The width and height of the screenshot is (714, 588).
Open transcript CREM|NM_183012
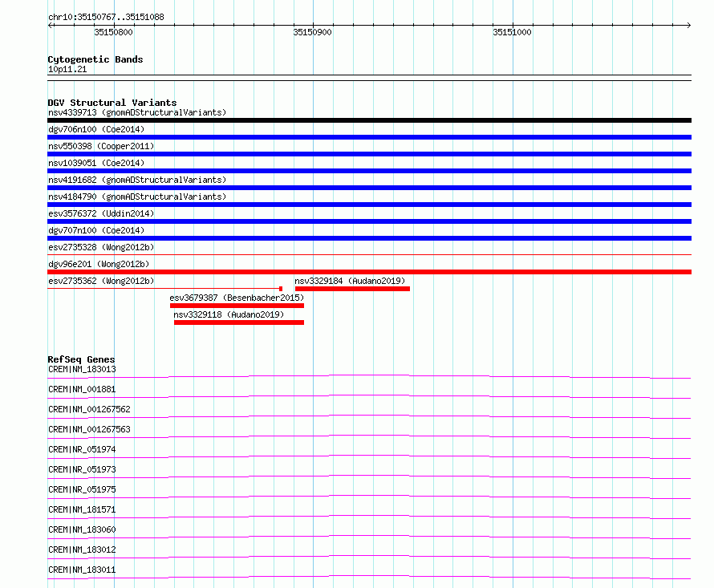tap(82, 549)
